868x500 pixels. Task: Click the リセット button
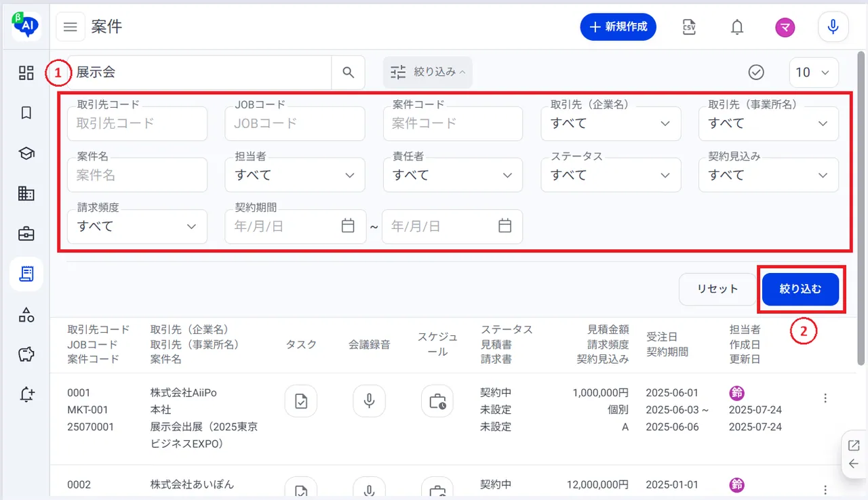point(717,289)
